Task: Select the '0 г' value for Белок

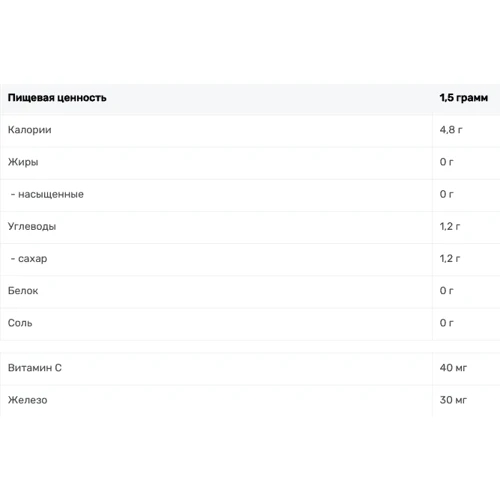Action: pyautogui.click(x=447, y=291)
